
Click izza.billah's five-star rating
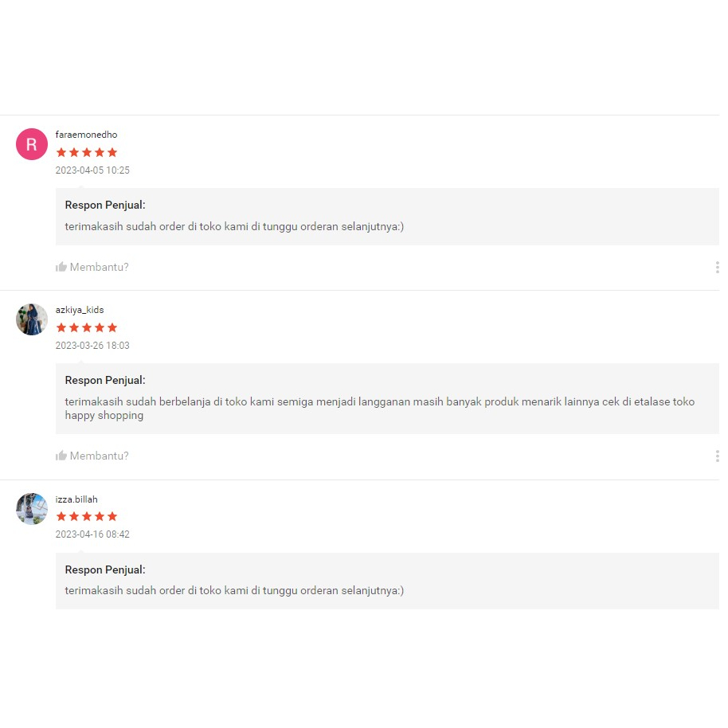86,516
